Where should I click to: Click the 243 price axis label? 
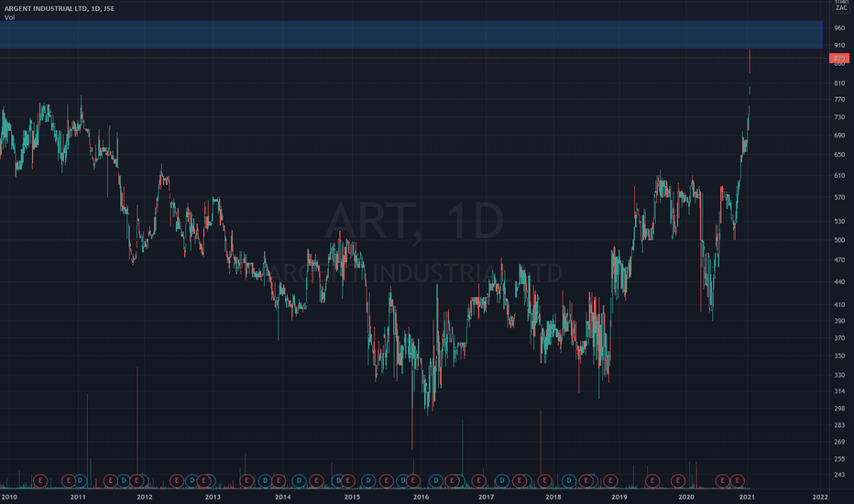(x=839, y=475)
